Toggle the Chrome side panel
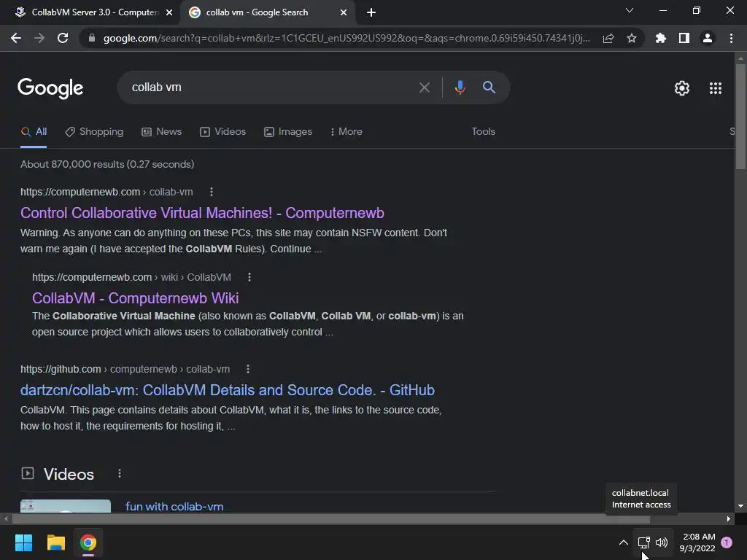This screenshot has width=747, height=560. point(684,38)
